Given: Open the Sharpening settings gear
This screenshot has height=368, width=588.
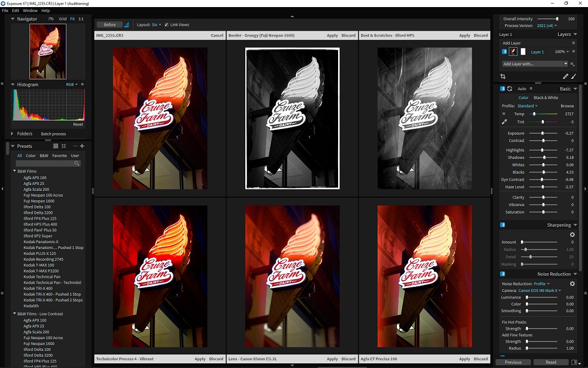Looking at the screenshot, I should coord(573,234).
